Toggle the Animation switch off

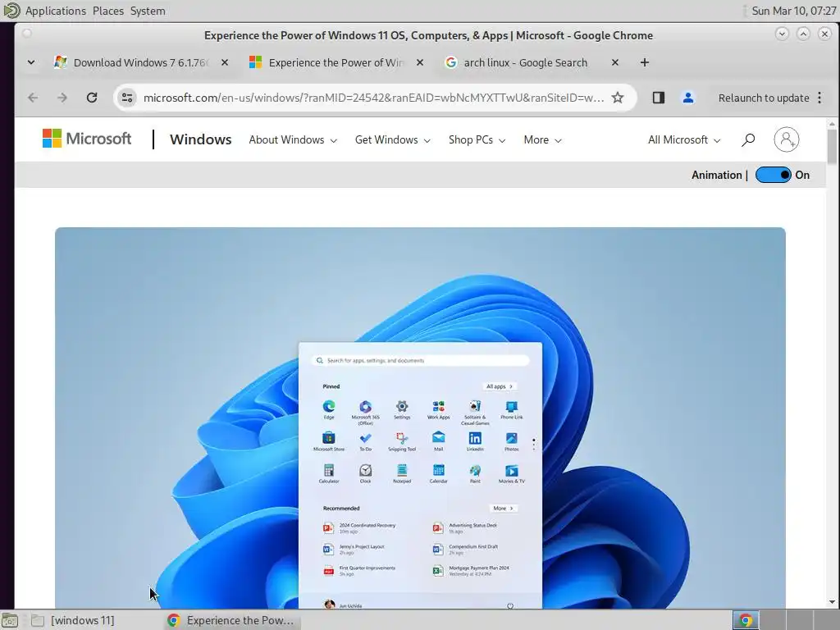(x=773, y=175)
